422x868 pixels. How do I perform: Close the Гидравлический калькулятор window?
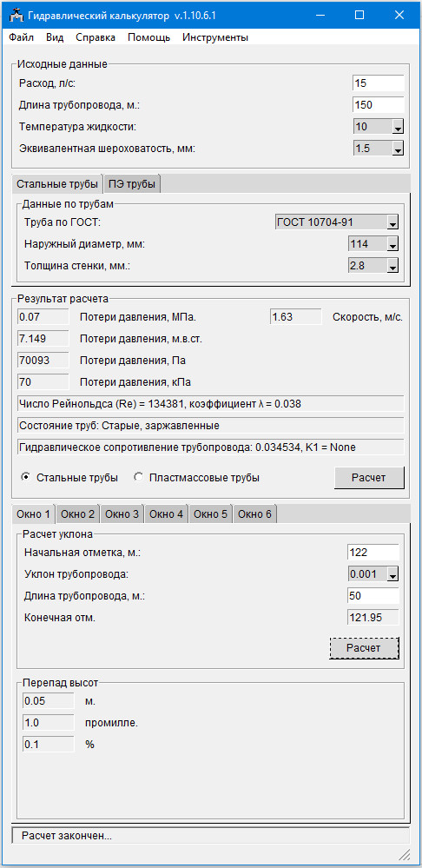[x=399, y=16]
